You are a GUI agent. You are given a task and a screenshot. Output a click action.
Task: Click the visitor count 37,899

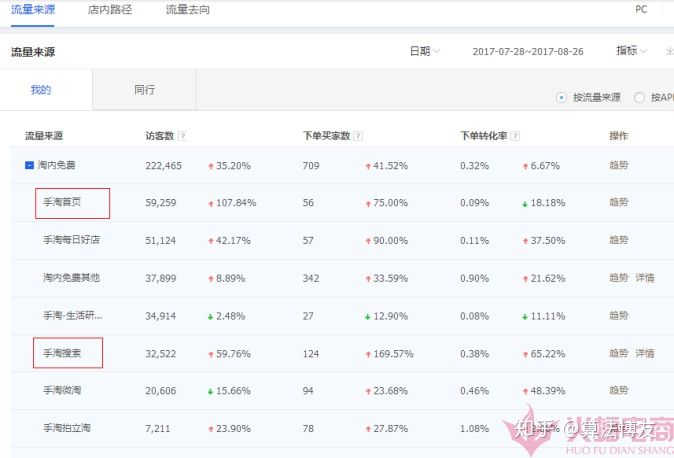click(x=161, y=278)
